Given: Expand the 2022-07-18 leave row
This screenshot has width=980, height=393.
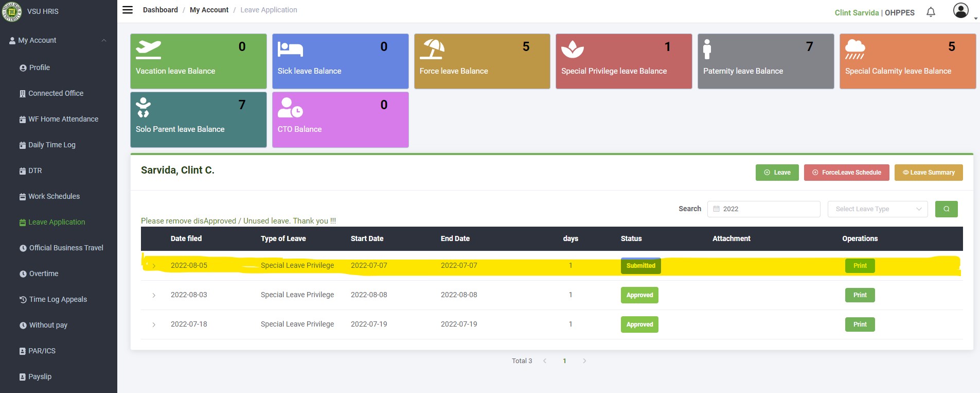Looking at the screenshot, I should [x=154, y=324].
